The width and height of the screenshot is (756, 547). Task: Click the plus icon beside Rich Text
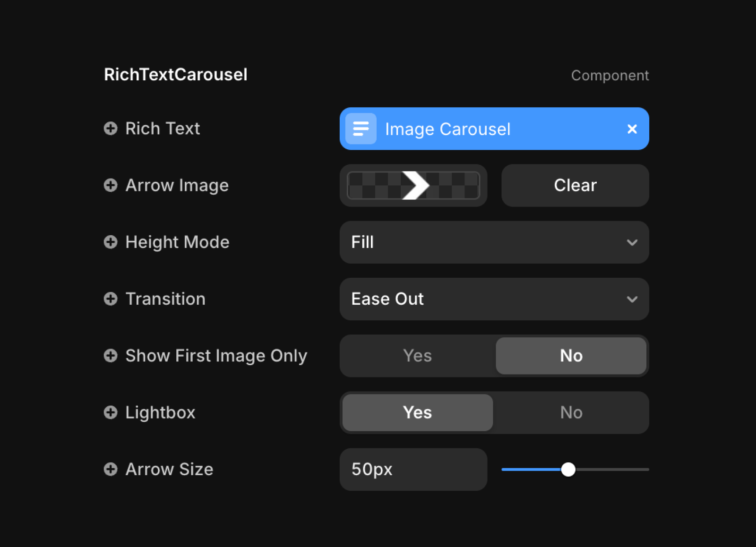(x=111, y=128)
